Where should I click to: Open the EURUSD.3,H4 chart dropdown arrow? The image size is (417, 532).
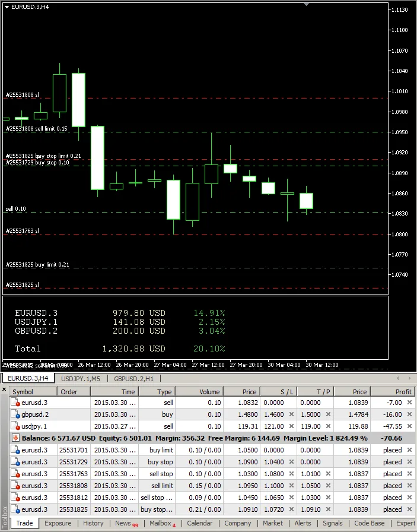point(7,7)
